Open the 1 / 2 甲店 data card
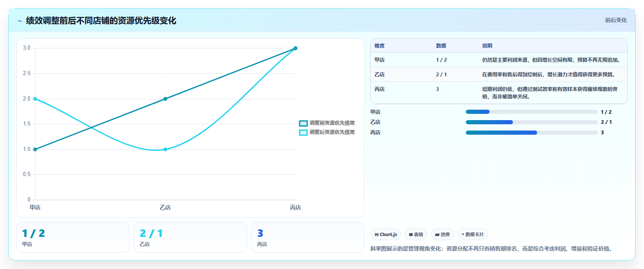This screenshot has width=644, height=269. pos(73,237)
